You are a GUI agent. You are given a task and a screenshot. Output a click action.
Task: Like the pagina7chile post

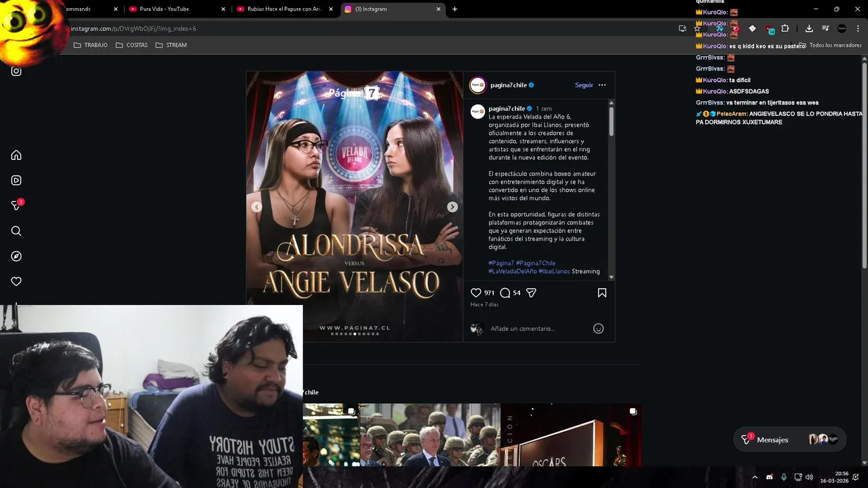476,293
